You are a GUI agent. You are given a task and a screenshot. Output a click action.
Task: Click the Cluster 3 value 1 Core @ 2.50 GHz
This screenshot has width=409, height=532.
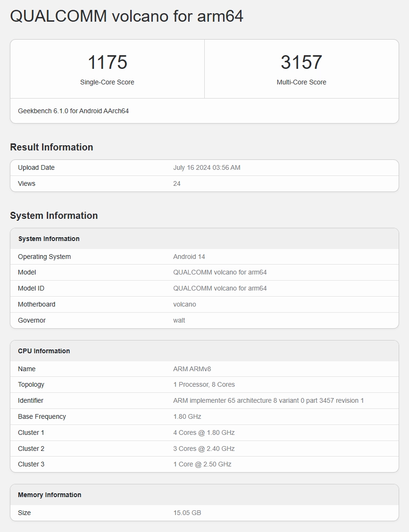pyautogui.click(x=202, y=464)
